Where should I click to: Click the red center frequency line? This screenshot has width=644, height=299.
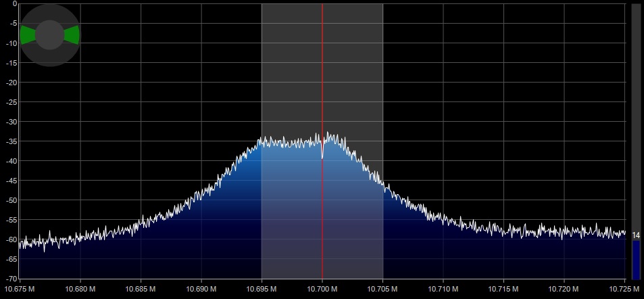click(x=322, y=141)
